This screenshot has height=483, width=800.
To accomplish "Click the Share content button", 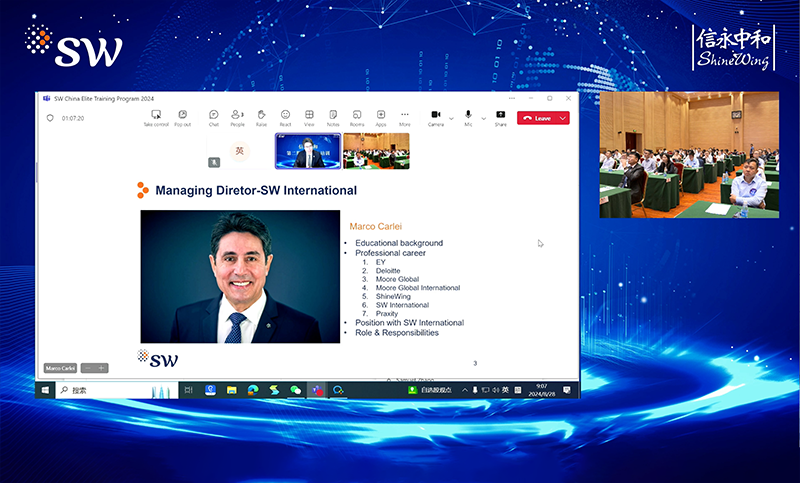I will point(501,118).
